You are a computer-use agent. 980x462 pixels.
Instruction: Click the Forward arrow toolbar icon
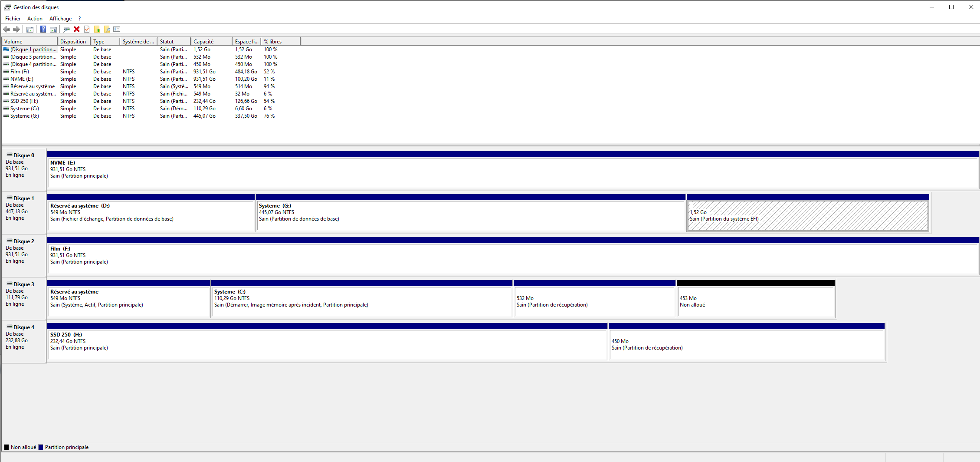click(x=16, y=30)
